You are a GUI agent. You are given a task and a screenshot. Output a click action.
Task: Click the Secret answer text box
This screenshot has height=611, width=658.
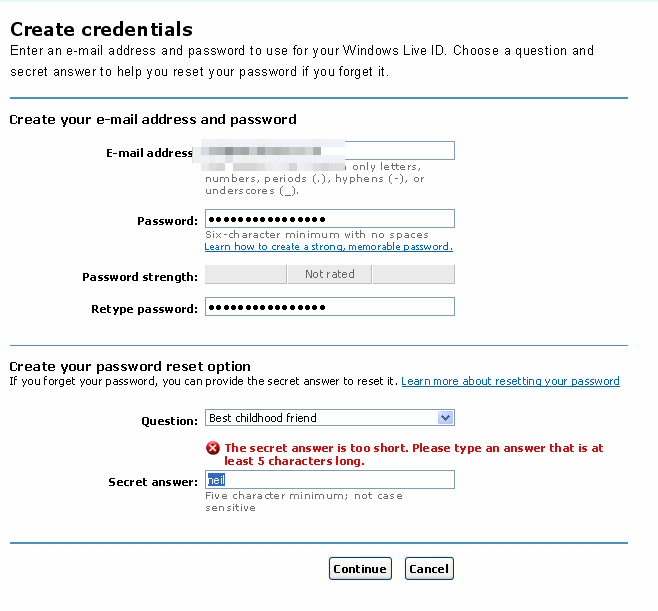coord(329,480)
